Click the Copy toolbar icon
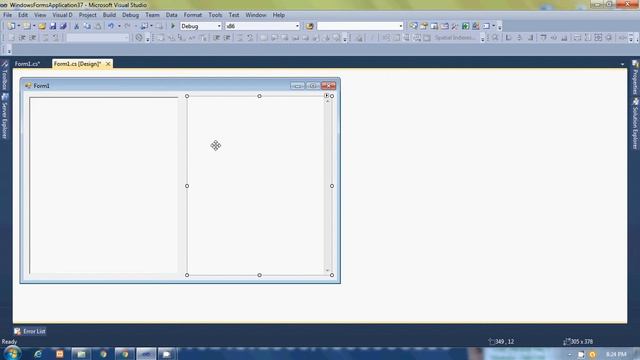Screen dimensions: 640x360 point(87,26)
